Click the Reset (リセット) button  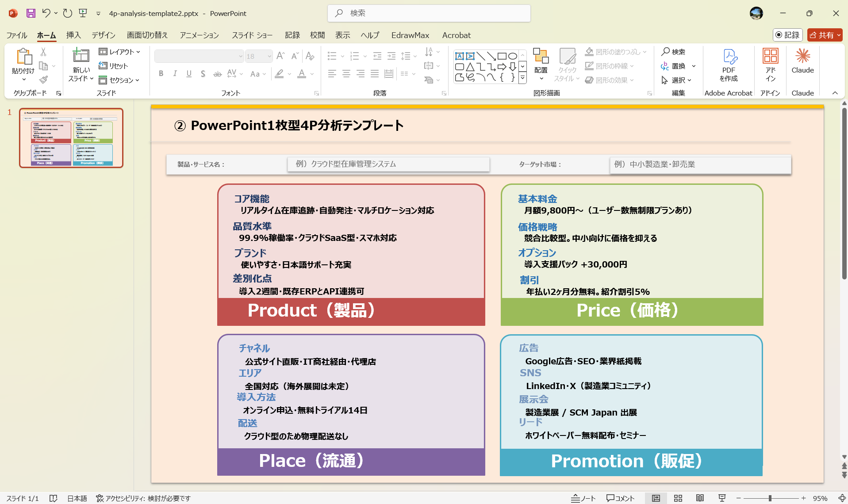113,66
